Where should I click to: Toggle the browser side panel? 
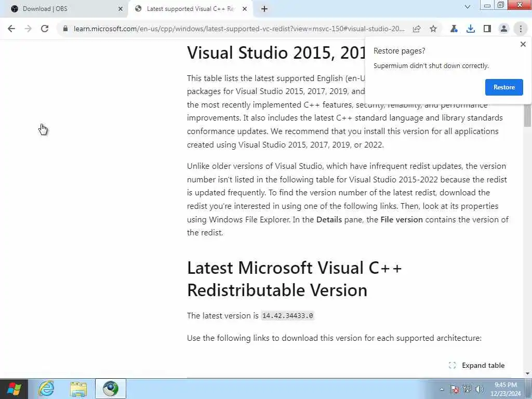[x=487, y=29]
